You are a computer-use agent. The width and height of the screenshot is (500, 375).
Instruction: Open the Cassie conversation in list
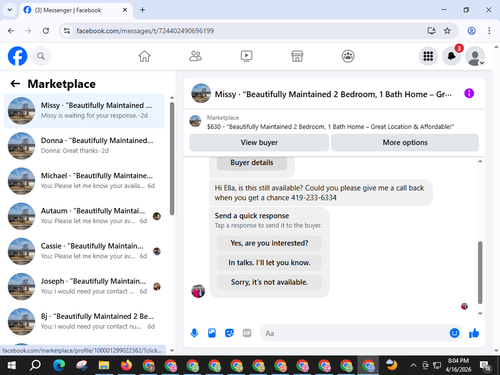click(x=84, y=251)
